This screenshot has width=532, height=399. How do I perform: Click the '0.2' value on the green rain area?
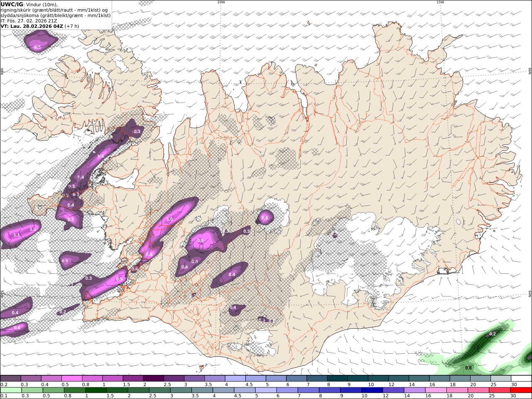tap(493, 334)
